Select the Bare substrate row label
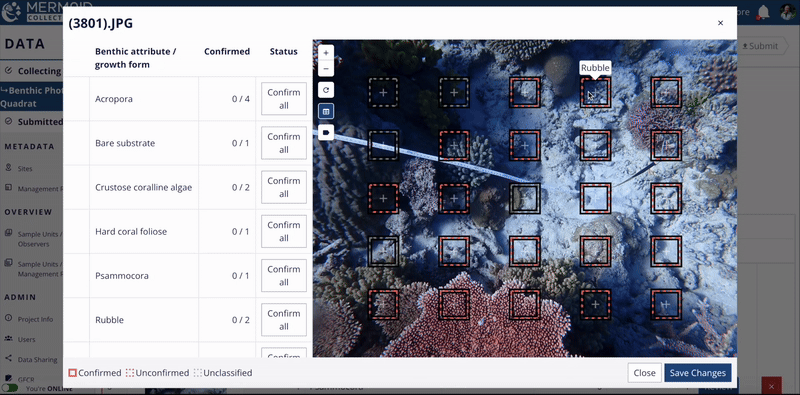The height and width of the screenshot is (395, 800). (x=125, y=143)
